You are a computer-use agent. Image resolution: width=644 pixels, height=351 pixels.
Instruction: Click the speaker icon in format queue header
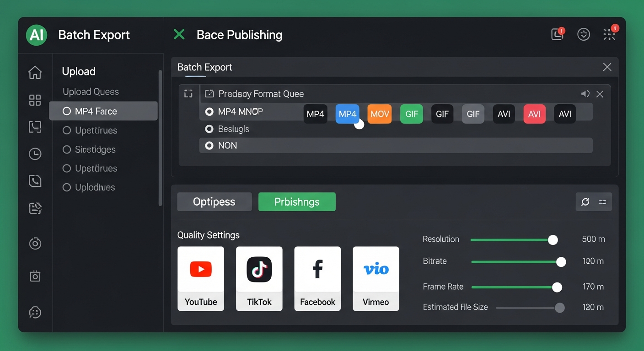[x=585, y=94]
